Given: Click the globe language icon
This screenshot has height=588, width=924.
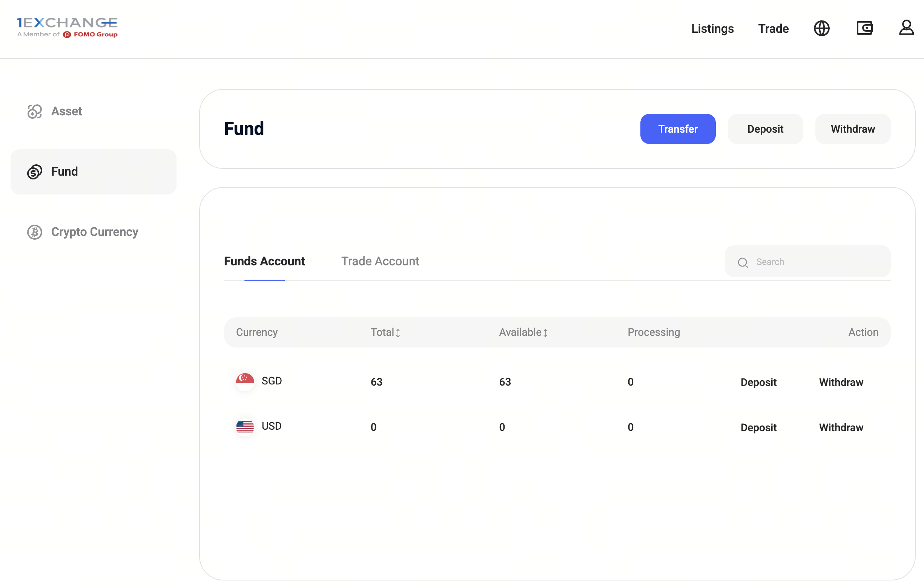Looking at the screenshot, I should point(821,28).
